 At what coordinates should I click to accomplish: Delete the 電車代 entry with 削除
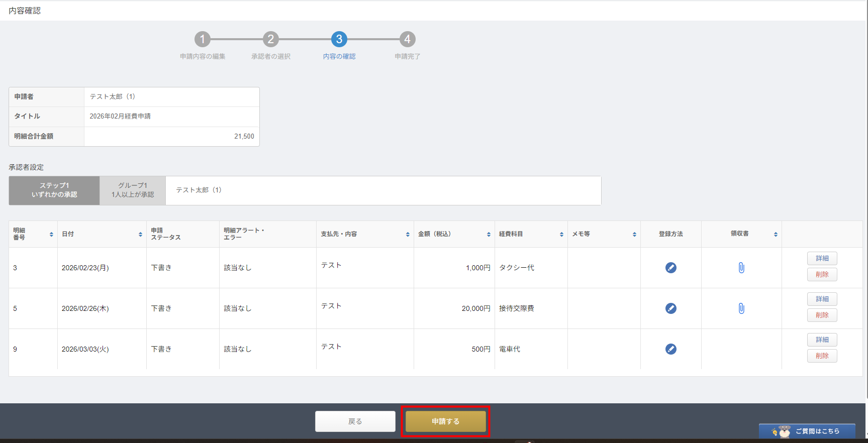822,356
